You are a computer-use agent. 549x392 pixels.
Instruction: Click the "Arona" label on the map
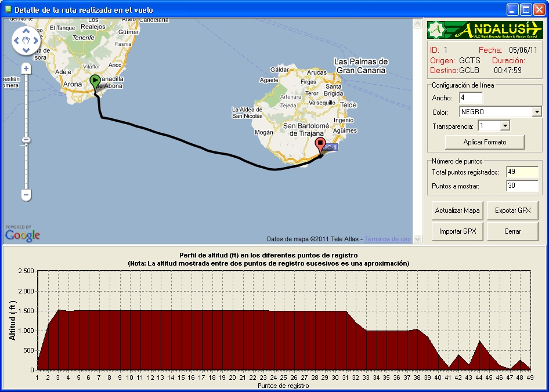click(x=73, y=84)
